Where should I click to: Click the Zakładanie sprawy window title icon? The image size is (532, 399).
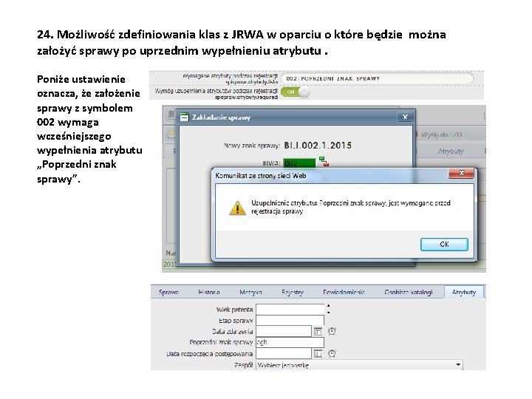pyautogui.click(x=184, y=117)
